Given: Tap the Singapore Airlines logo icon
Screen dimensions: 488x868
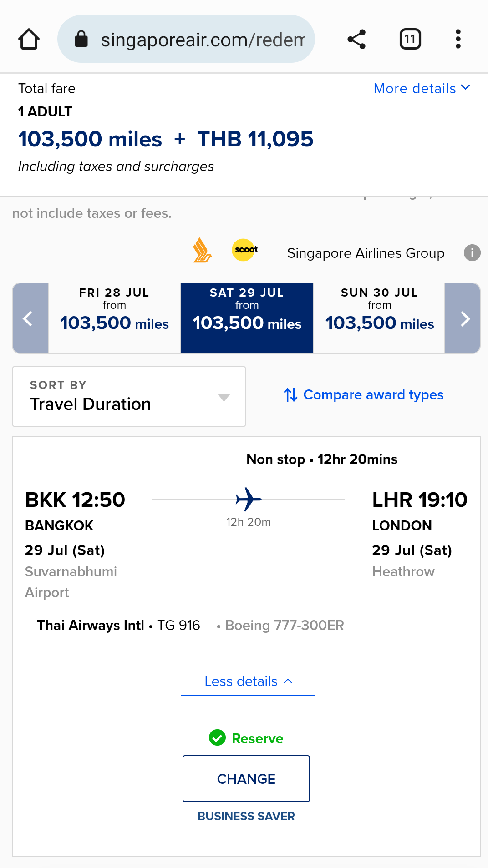Looking at the screenshot, I should point(202,250).
